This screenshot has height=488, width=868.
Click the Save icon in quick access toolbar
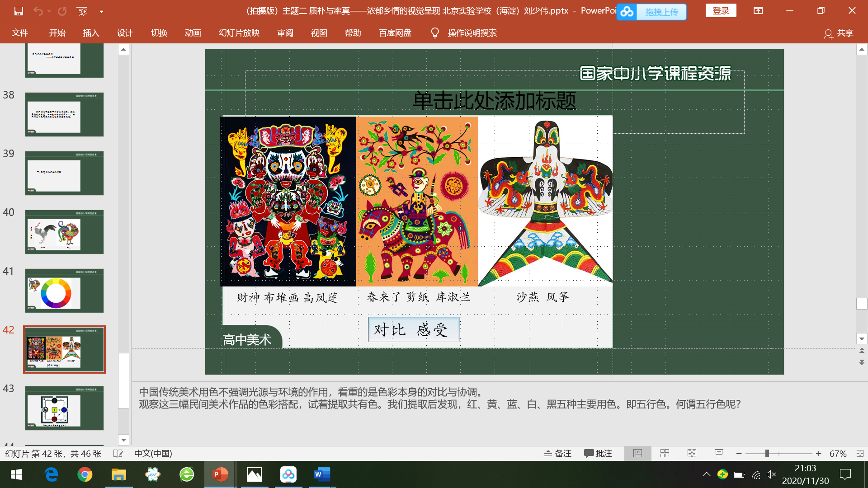point(19,11)
